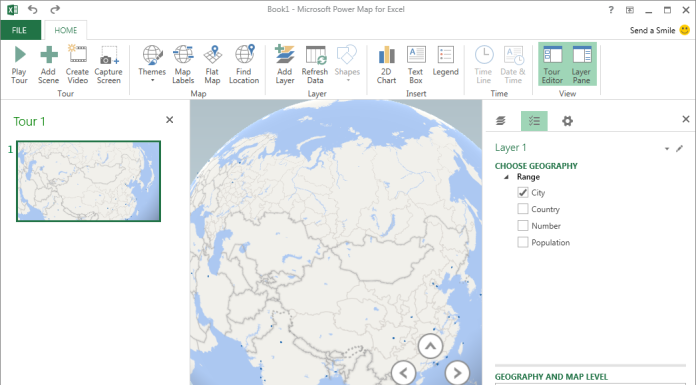Check the Population field
Viewport: 696px width, 385px height.
click(x=523, y=242)
